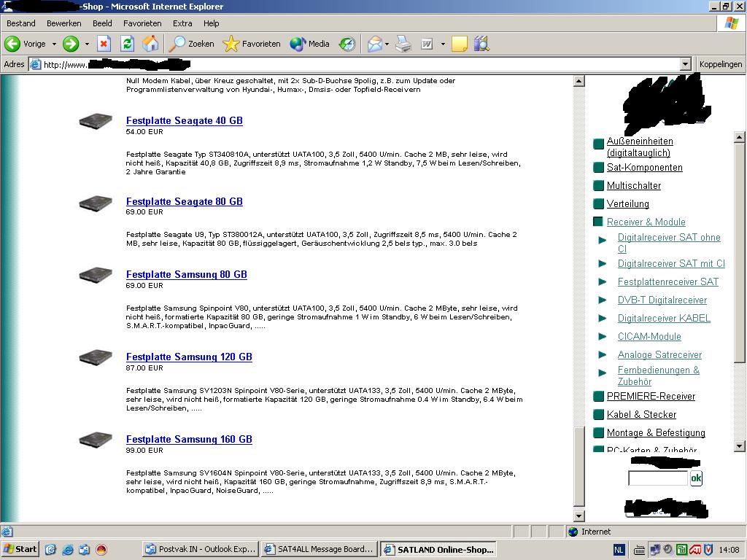Open the Favorieten star toolbar button
Viewport: 747px width, 560px height.
(x=252, y=44)
